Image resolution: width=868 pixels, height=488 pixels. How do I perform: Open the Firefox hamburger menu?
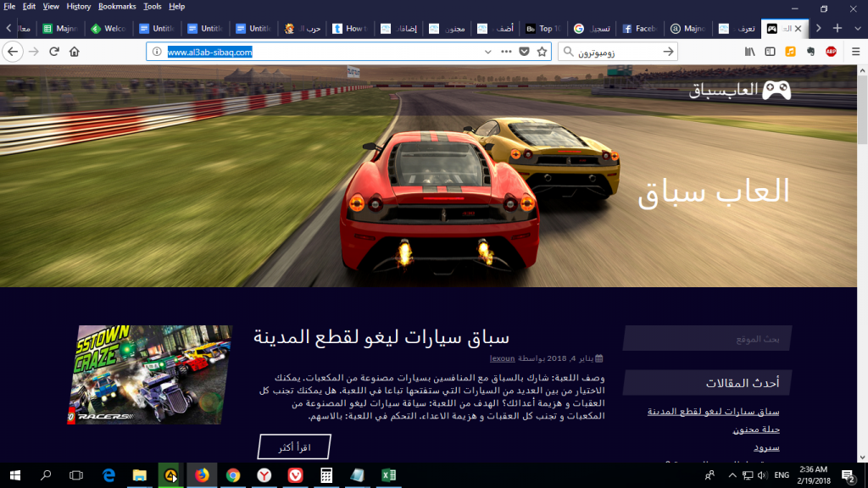(x=855, y=51)
